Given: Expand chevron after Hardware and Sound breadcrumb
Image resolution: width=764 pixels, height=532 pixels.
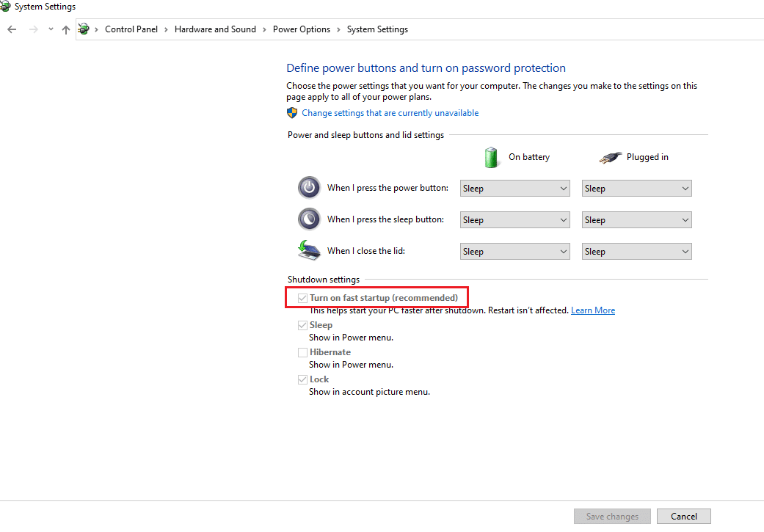Looking at the screenshot, I should point(264,29).
